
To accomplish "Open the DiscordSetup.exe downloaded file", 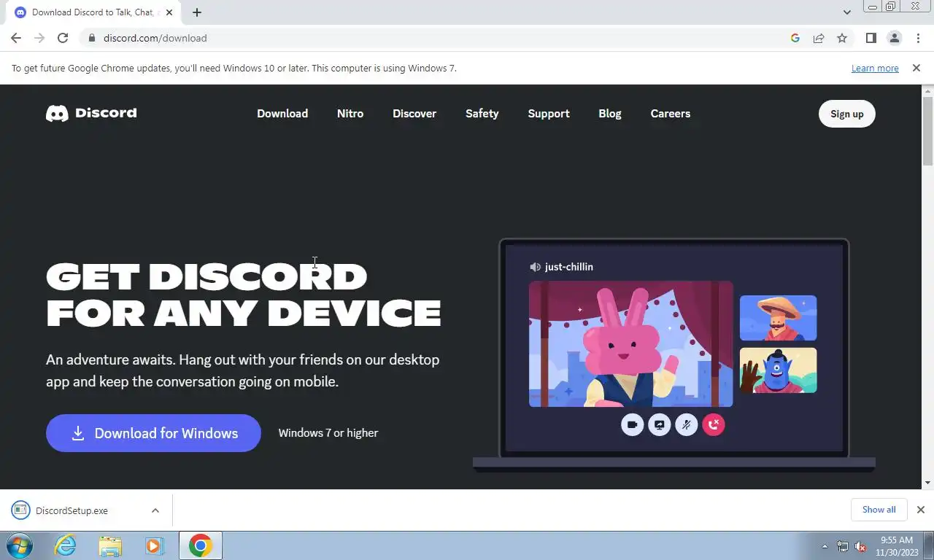I will click(x=72, y=510).
